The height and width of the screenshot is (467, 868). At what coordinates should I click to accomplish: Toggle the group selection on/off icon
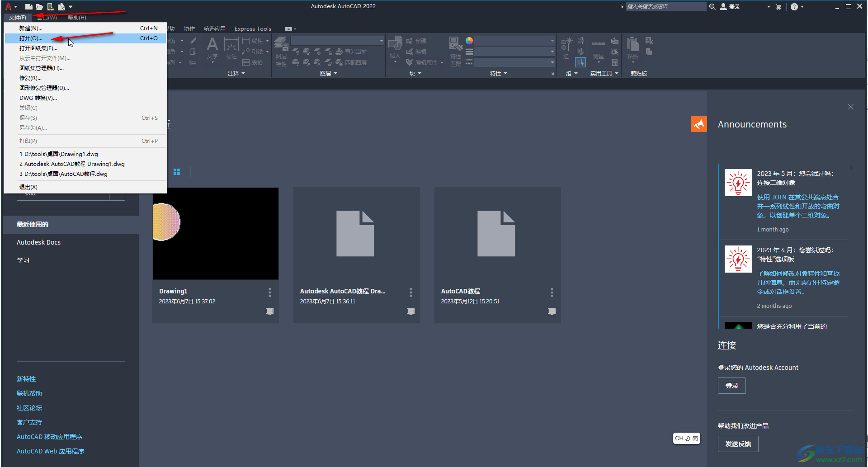tap(580, 62)
